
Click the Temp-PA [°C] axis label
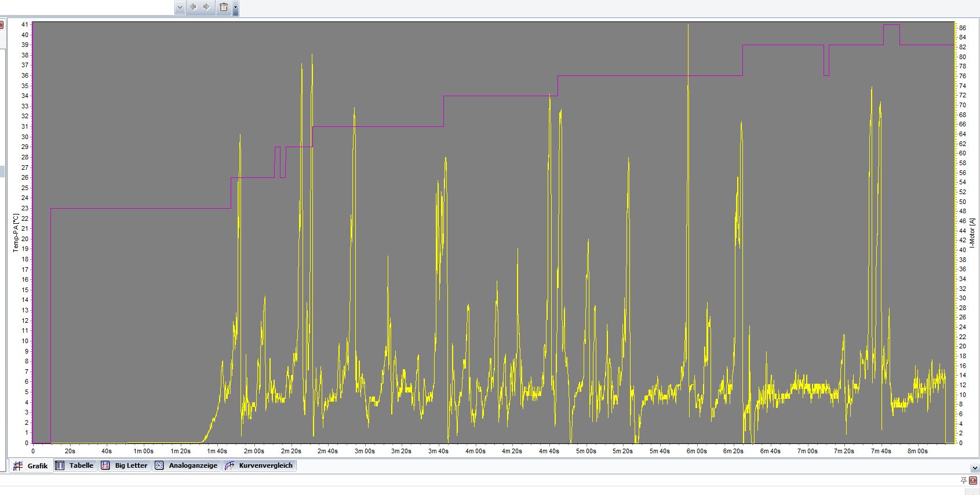coord(16,232)
